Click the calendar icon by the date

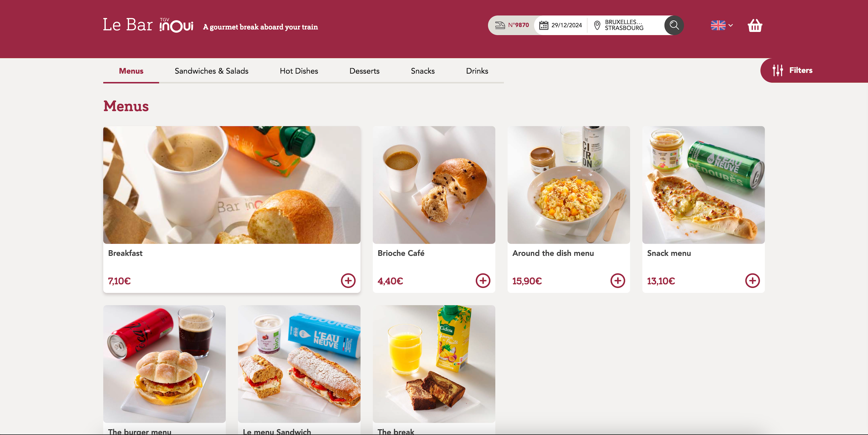544,25
